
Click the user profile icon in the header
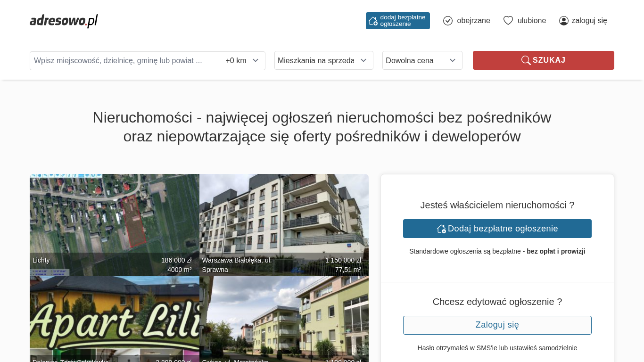pyautogui.click(x=563, y=21)
